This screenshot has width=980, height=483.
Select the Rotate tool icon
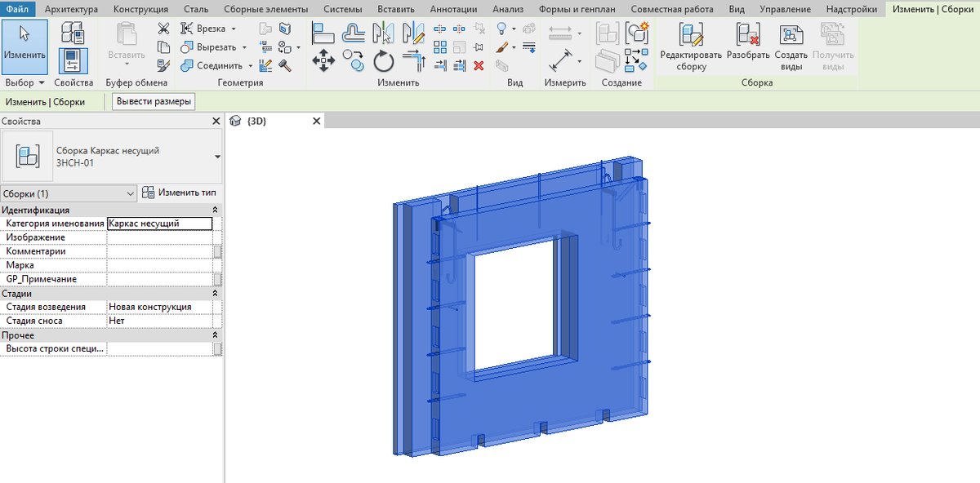click(383, 61)
